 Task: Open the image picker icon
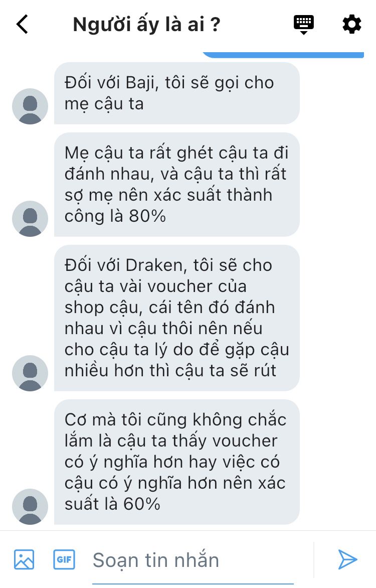(24, 559)
